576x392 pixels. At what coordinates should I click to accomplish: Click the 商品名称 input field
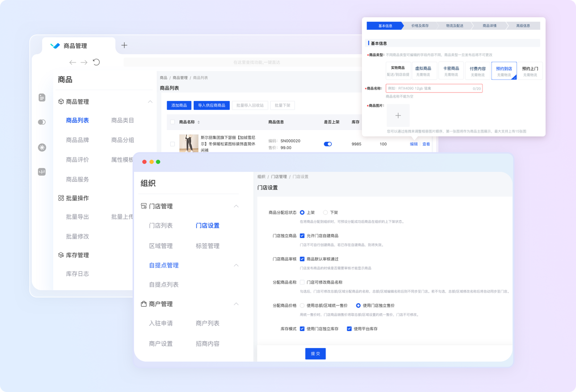(x=434, y=88)
